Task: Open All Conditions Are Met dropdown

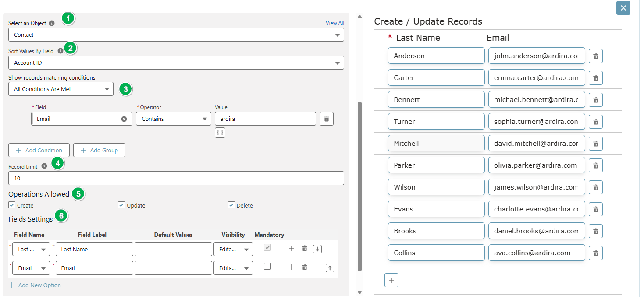Action: coord(61,89)
